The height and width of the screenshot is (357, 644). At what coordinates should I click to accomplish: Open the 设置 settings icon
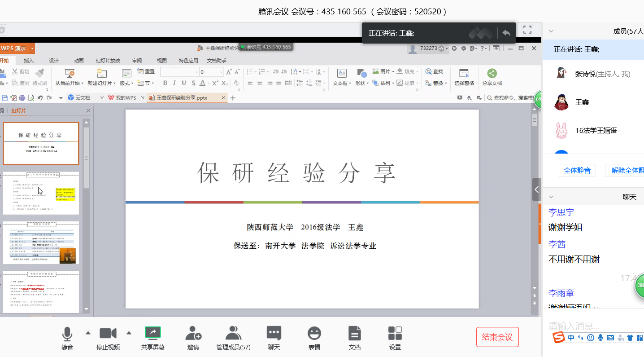395,333
